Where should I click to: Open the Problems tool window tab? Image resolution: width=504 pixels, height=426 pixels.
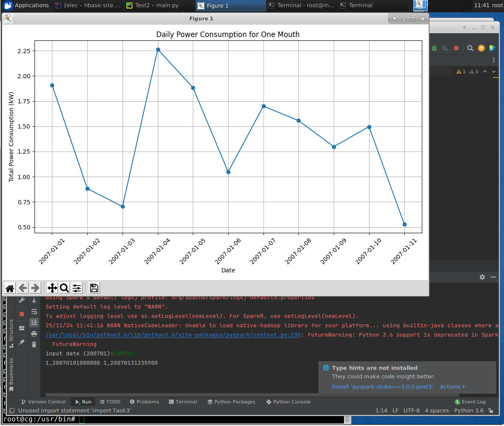(144, 402)
